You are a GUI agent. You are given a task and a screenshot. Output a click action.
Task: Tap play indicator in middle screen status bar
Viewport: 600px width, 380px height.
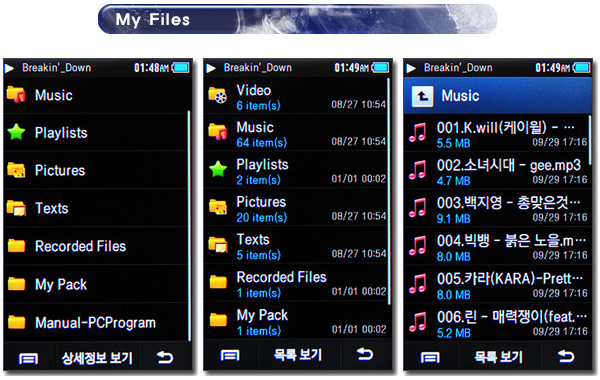tap(211, 68)
